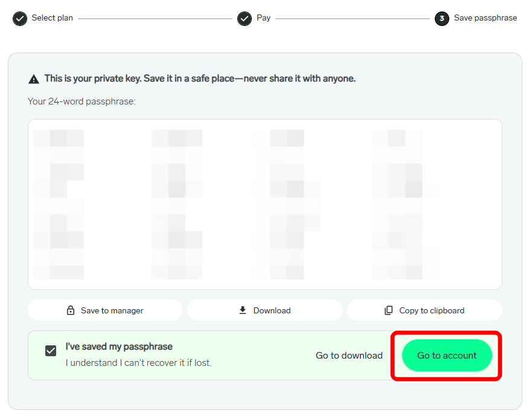Click the last column of blurred passphrase words

(x=397, y=204)
